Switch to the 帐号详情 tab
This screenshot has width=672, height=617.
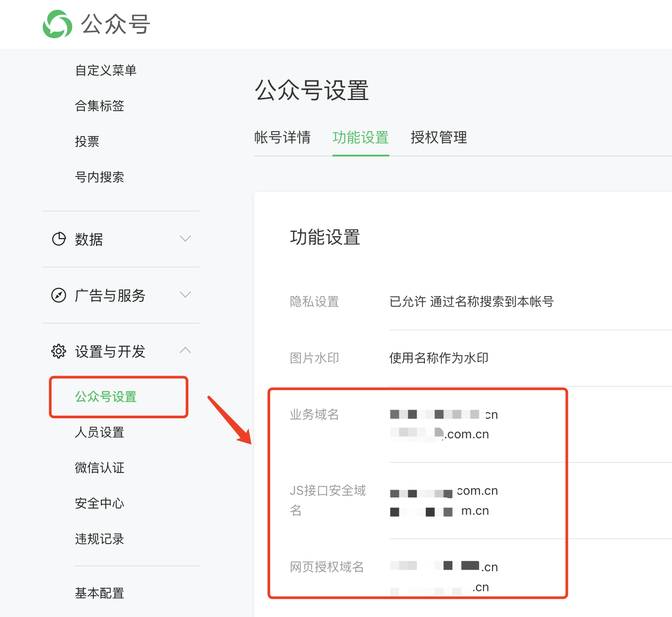tap(282, 137)
